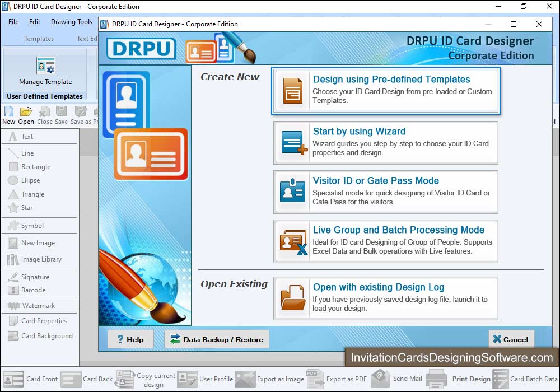The image size is (560, 392).
Task: Open the File menu
Action: tap(13, 22)
